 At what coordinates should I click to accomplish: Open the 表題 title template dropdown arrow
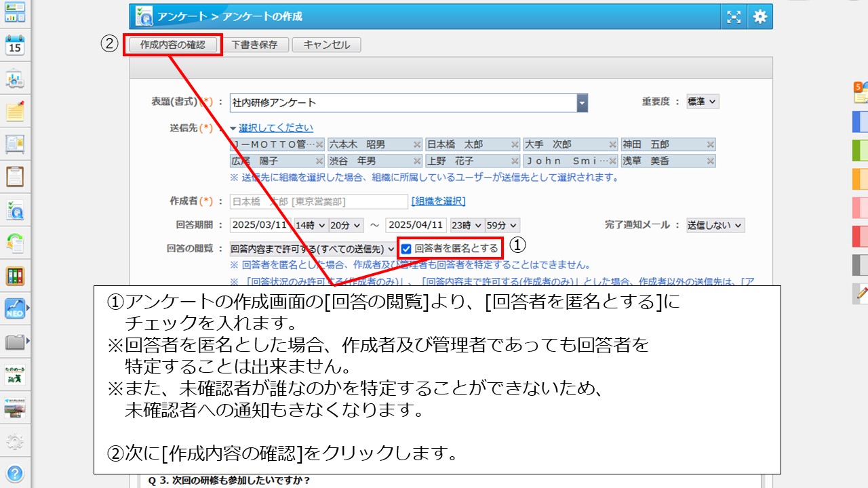(x=582, y=103)
